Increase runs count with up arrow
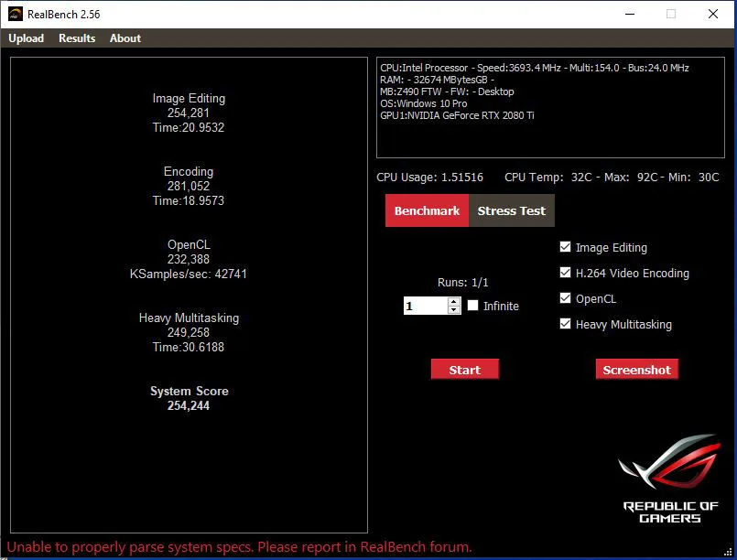The width and height of the screenshot is (737, 560). coord(454,302)
